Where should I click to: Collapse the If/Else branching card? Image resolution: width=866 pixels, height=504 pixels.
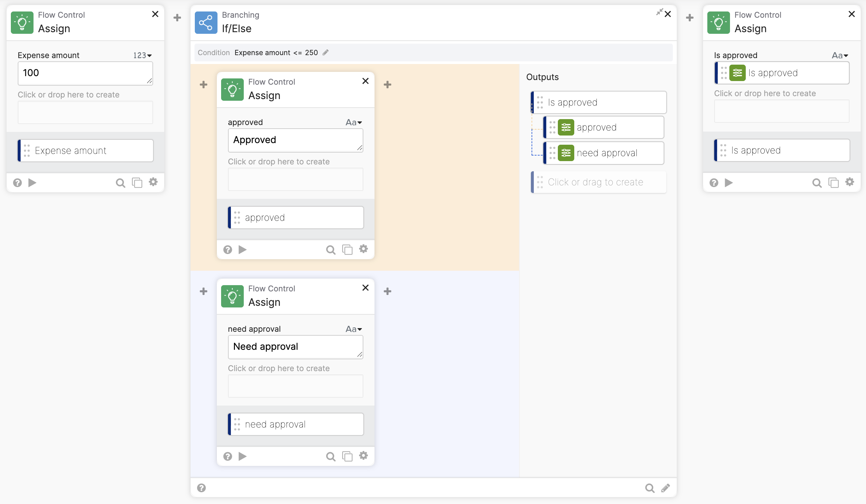pyautogui.click(x=659, y=12)
